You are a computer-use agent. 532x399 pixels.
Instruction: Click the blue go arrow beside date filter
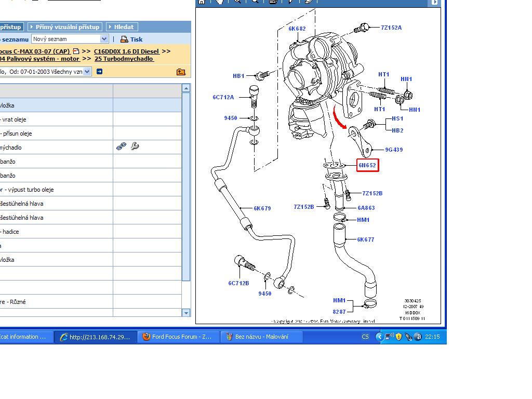coord(99,72)
